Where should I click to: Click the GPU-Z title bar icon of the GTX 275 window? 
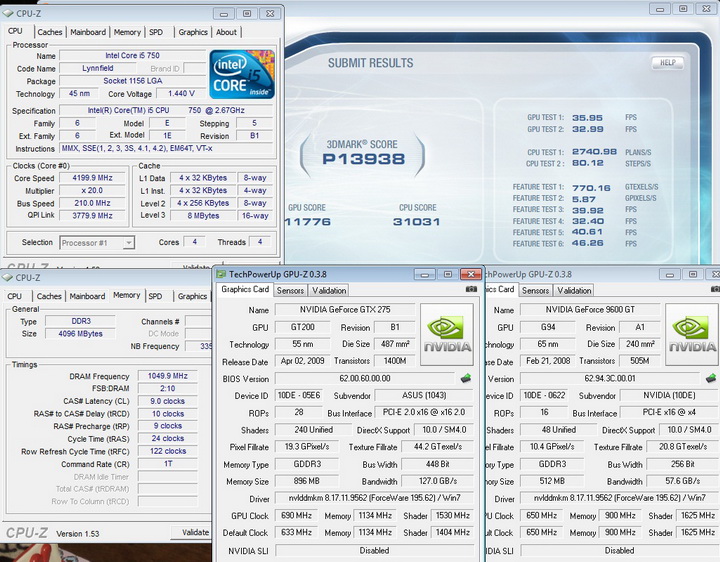tap(221, 274)
